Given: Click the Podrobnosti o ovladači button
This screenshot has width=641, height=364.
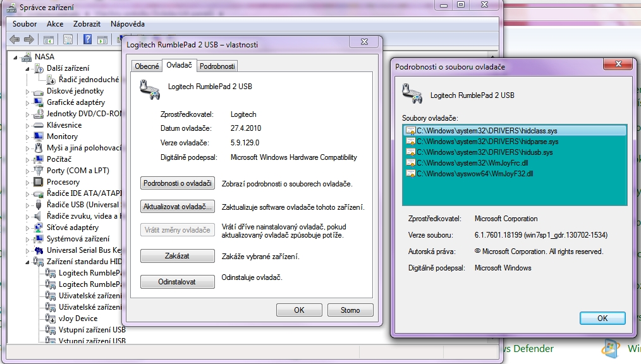Looking at the screenshot, I should coord(178,183).
